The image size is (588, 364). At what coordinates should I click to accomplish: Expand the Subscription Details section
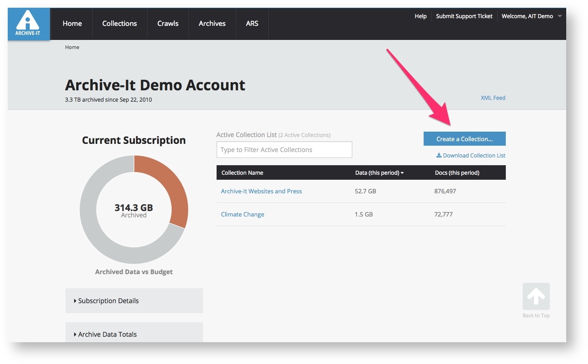(x=108, y=301)
